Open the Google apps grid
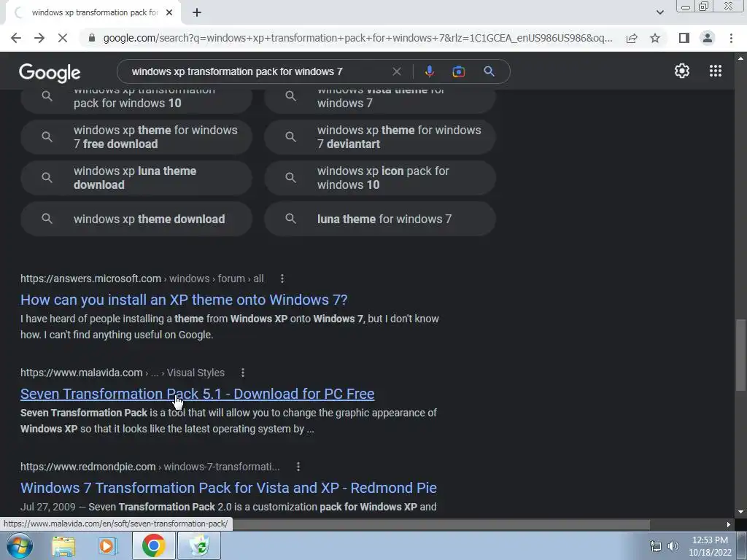 715,71
